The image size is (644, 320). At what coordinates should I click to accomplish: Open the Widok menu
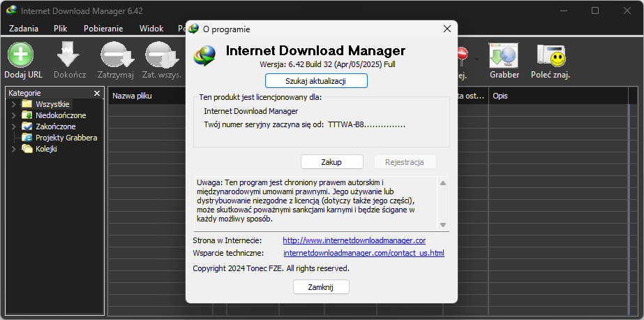click(x=151, y=29)
